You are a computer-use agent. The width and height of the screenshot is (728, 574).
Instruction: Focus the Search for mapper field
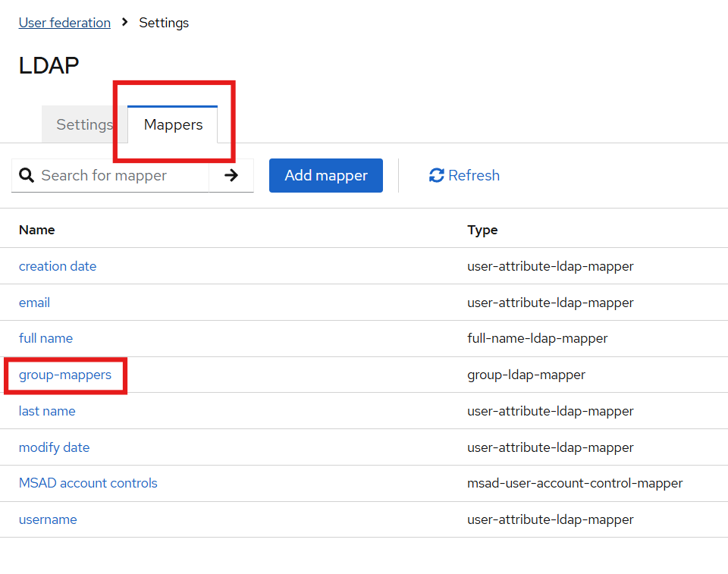[121, 176]
